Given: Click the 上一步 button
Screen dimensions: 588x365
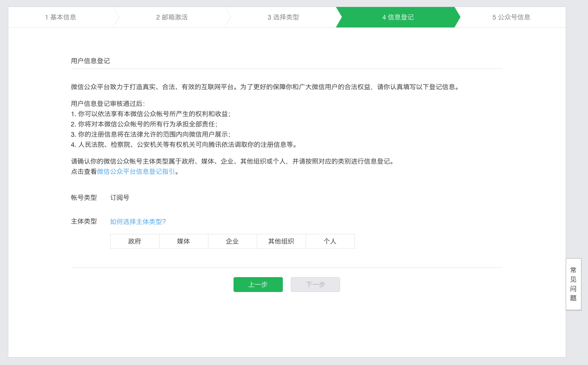Looking at the screenshot, I should [x=258, y=284].
